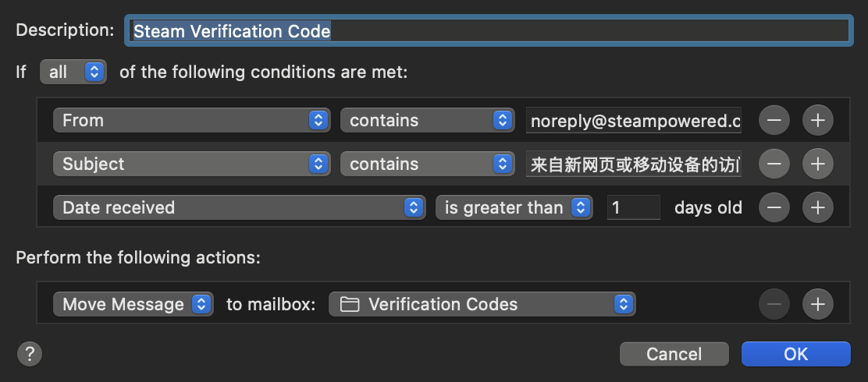The height and width of the screenshot is (382, 868).
Task: Open the is greater than dropdown
Action: pos(514,207)
